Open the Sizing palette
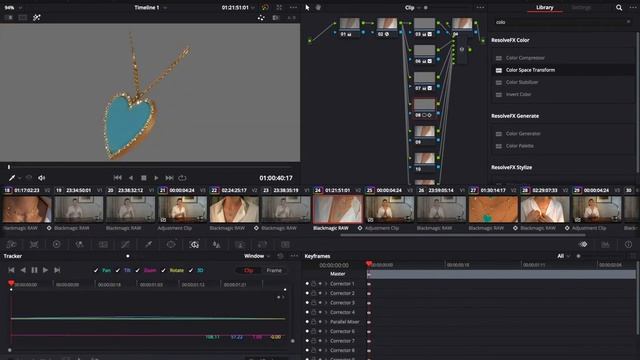The height and width of the screenshot is (360, 640). pos(262,244)
